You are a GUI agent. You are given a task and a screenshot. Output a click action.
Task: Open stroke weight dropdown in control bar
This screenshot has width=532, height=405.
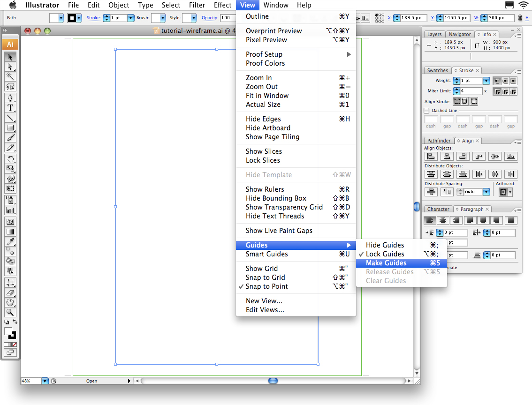[130, 18]
